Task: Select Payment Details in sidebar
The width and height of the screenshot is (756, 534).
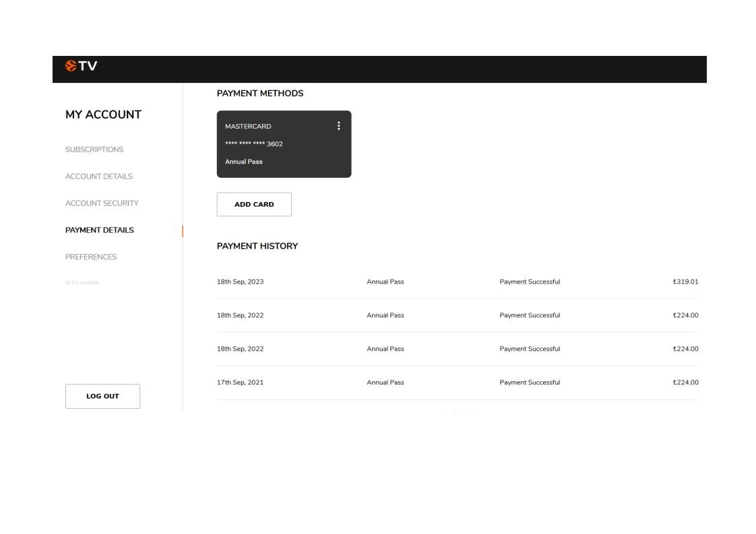Action: [100, 230]
